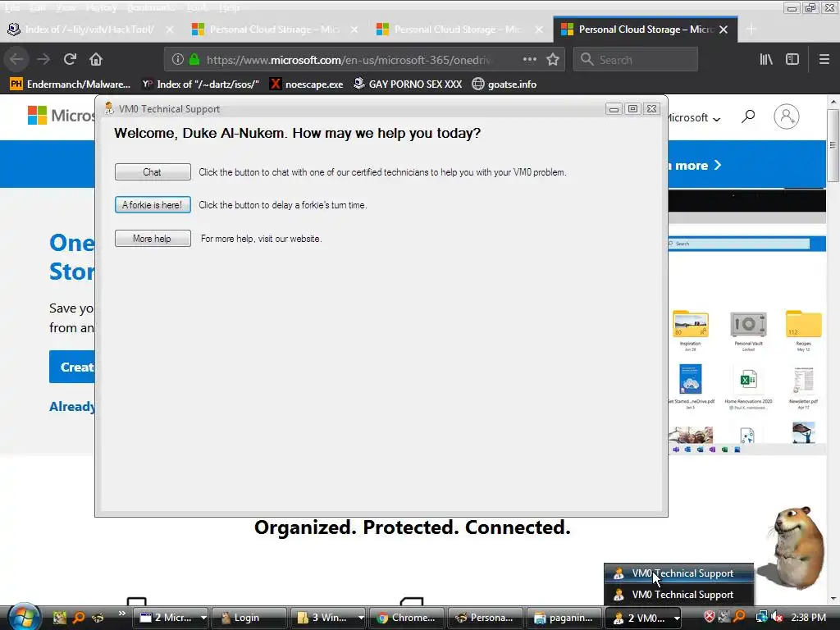Expand the All Microsoft dropdown
840x630 pixels.
coord(696,118)
